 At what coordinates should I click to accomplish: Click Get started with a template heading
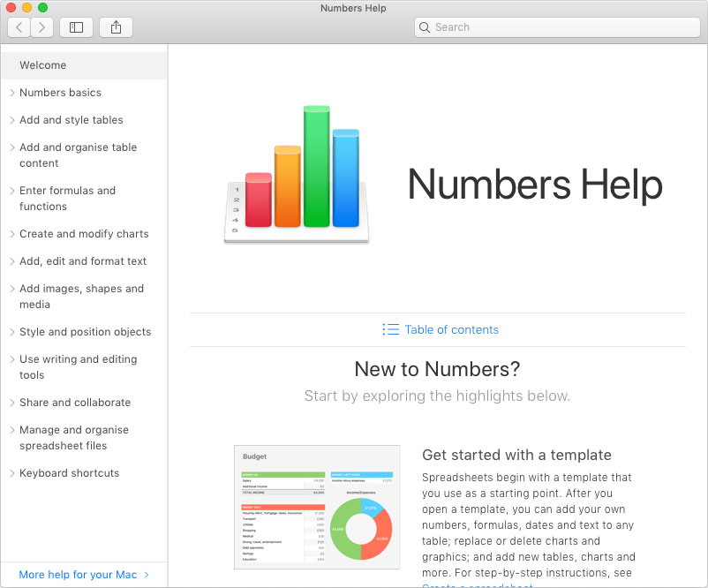(516, 455)
